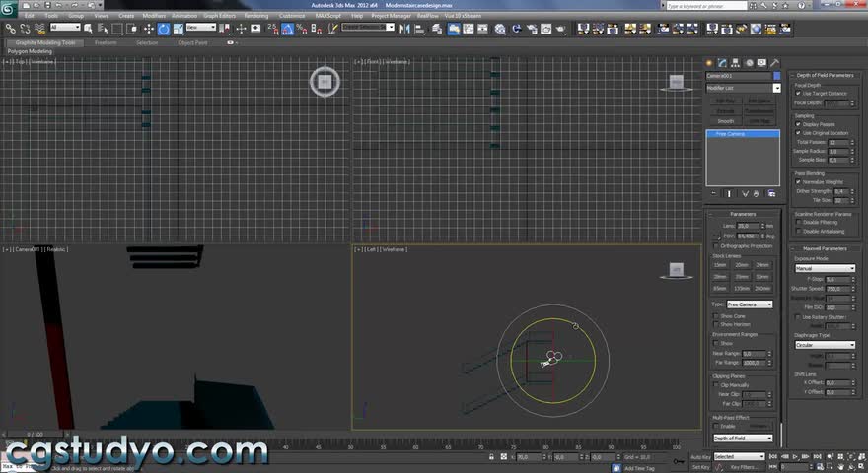Open the Exposure Mode dropdown set to Manual
This screenshot has width=868, height=473.
point(825,268)
